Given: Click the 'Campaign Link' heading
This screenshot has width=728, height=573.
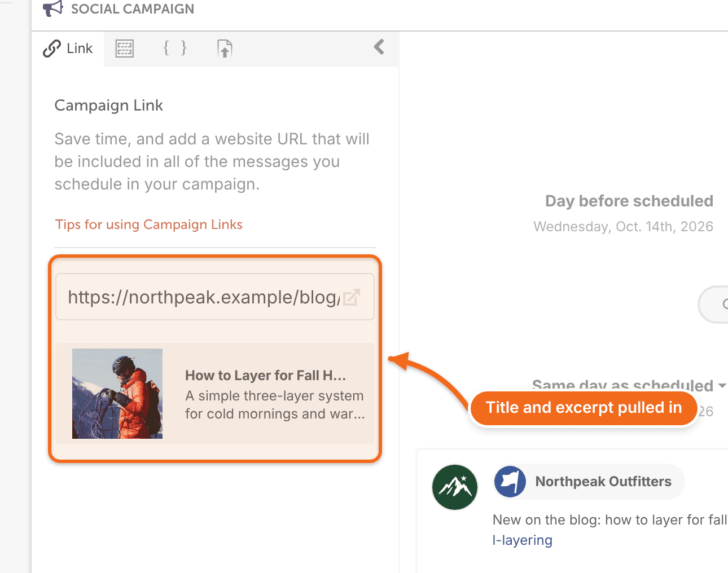Looking at the screenshot, I should pyautogui.click(x=109, y=105).
